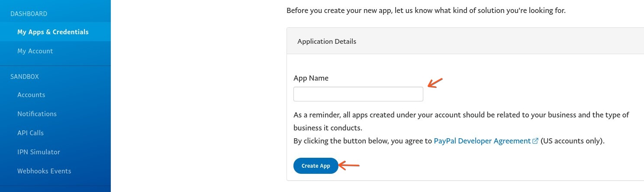The height and width of the screenshot is (192, 644).
Task: Click the red arrow pointing at Create App
Action: pos(349,165)
